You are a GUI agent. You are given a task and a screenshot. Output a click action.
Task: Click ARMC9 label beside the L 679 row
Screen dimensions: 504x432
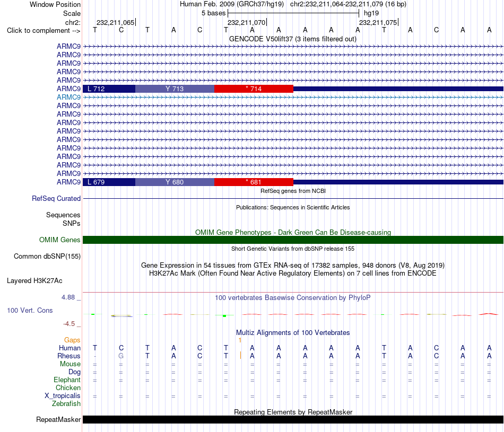tap(68, 182)
